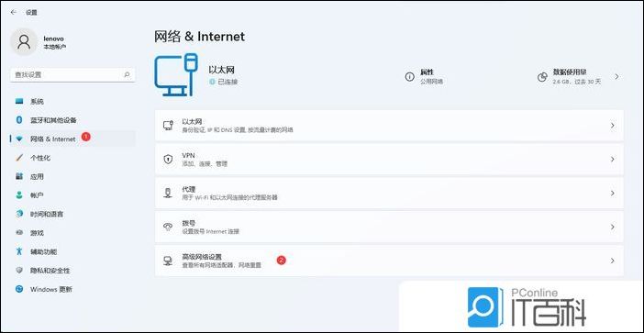Go to 个性化 settings
This screenshot has width=644, height=333.
[x=72, y=158]
